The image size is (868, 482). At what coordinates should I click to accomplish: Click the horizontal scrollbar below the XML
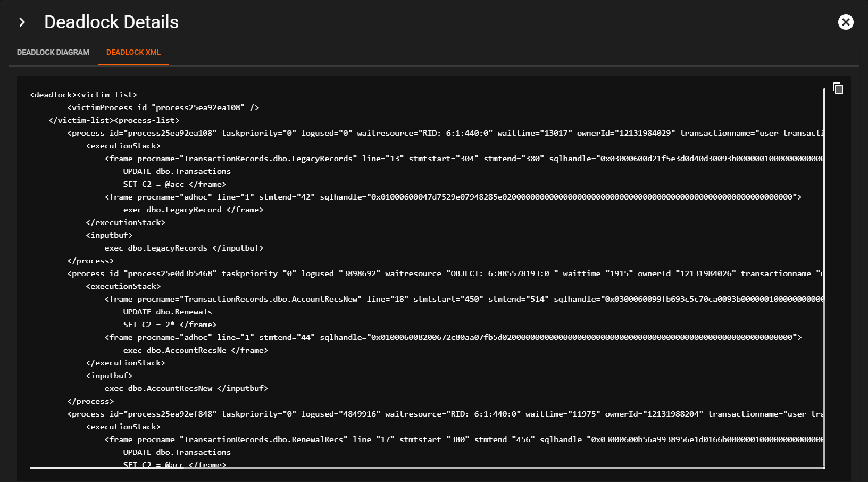point(425,468)
